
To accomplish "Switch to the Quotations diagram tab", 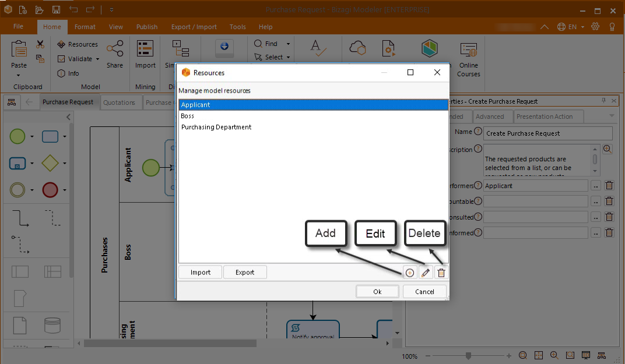I will tap(119, 103).
